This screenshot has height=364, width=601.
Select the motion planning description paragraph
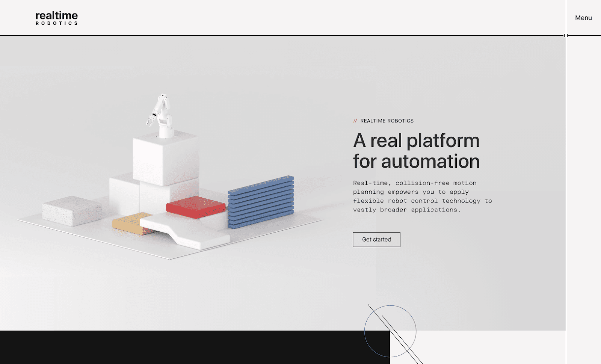pyautogui.click(x=421, y=196)
